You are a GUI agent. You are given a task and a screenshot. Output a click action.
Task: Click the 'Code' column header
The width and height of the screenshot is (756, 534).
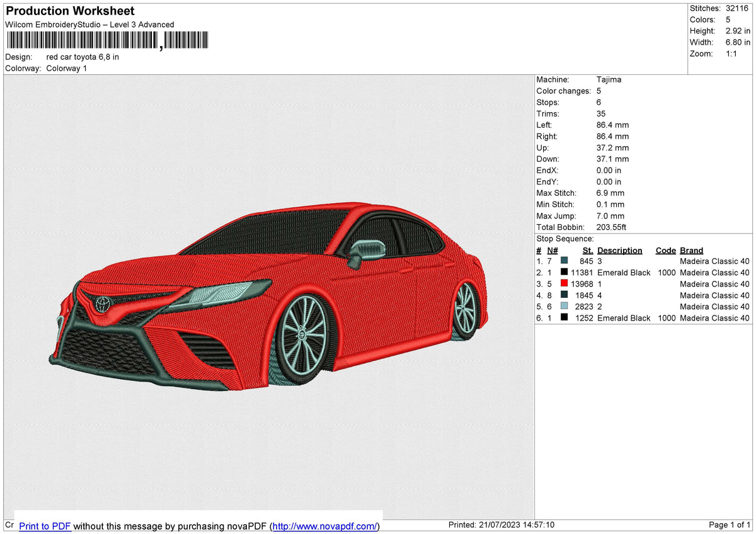665,250
